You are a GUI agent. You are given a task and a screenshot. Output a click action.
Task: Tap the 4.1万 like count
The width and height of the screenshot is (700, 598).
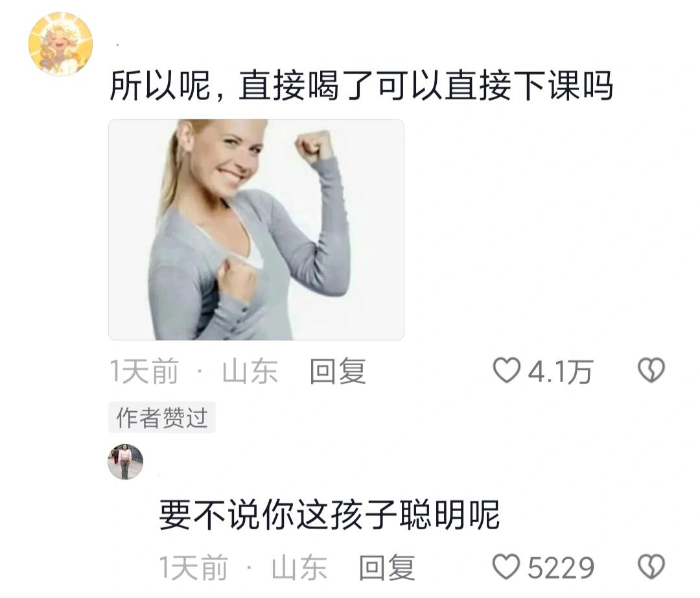coord(560,372)
